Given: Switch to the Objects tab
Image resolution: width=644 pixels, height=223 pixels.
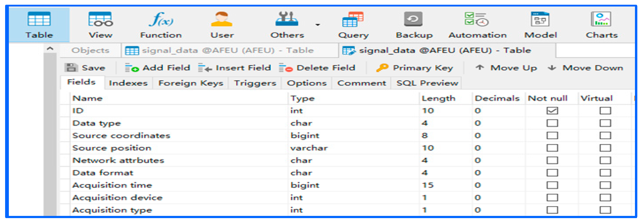Looking at the screenshot, I should point(90,51).
